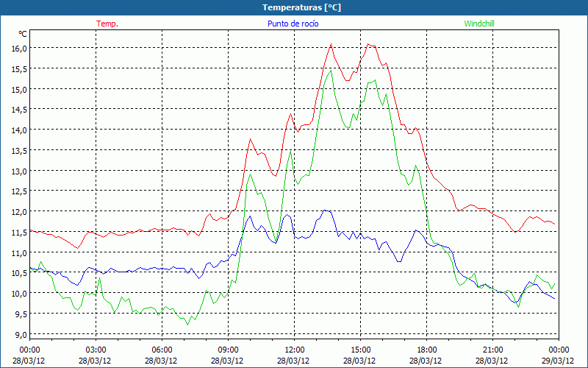This screenshot has height=368, width=588.
Task: Click the '15:00' time axis label
Action: point(360,350)
